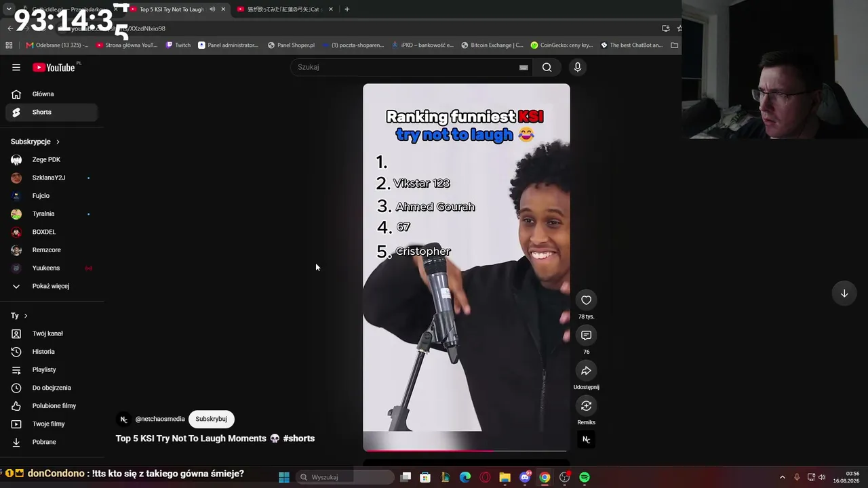Open the Yuukeens live channel

51,268
